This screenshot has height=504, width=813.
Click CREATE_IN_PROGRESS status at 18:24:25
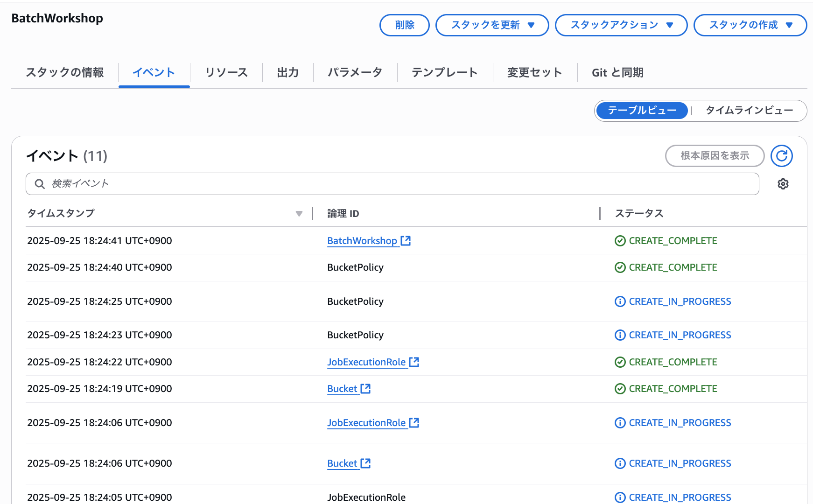click(680, 301)
